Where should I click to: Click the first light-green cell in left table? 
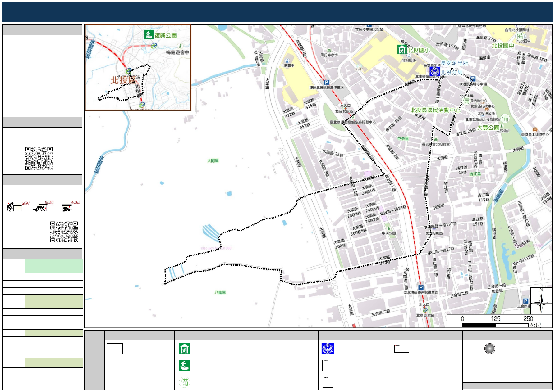coord(54,266)
